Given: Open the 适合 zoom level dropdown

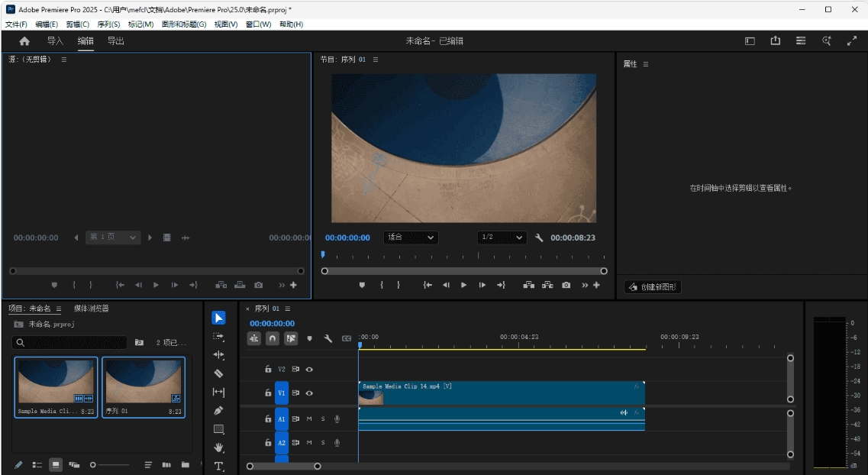Looking at the screenshot, I should [x=410, y=237].
